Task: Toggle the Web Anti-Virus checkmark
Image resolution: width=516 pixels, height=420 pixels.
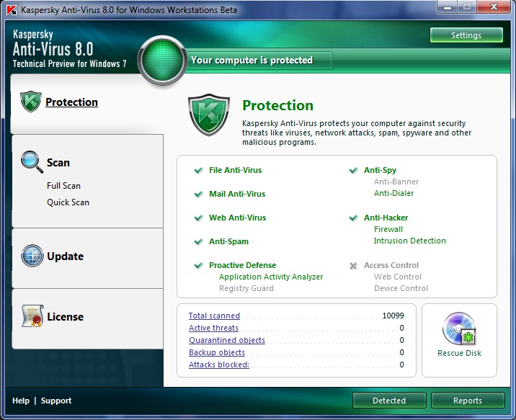Action: [198, 218]
